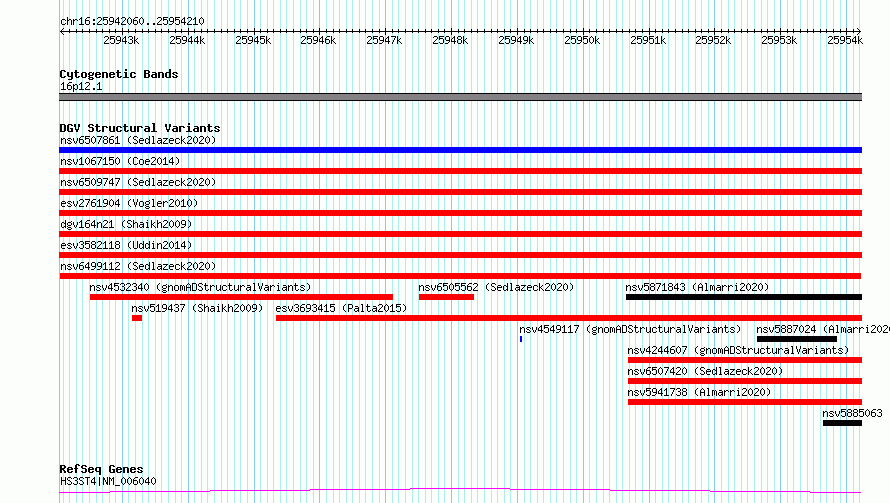Open esv3693415 (Palta2015) variant label
The image size is (890, 503).
[341, 308]
